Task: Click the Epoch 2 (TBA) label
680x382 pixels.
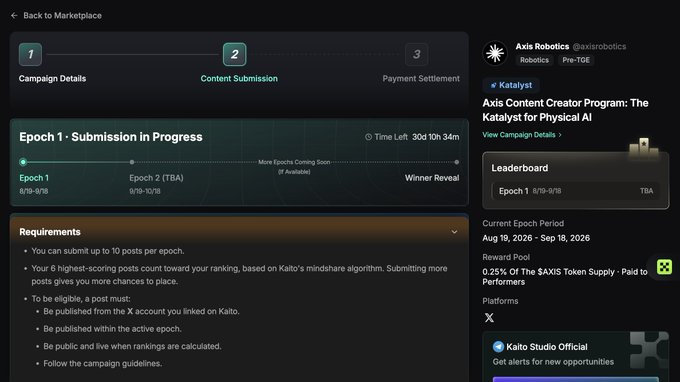Action: coord(156,178)
